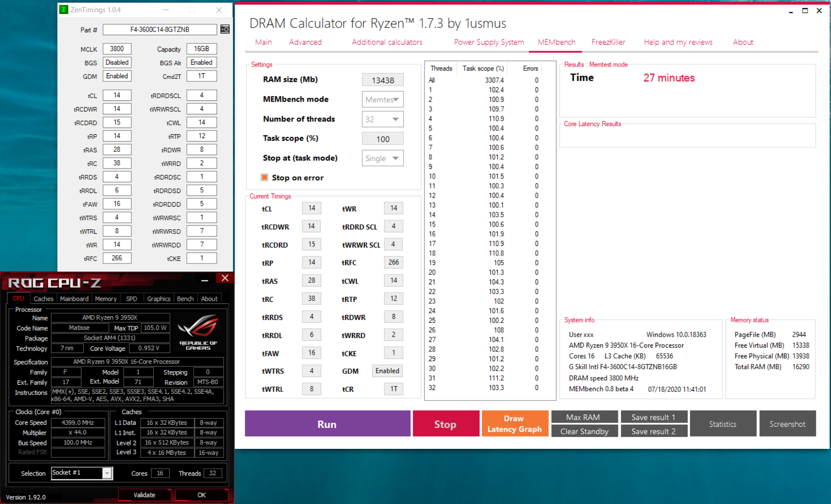This screenshot has height=504, width=831.
Task: Minimize the ZenTimings window
Action: click(166, 9)
